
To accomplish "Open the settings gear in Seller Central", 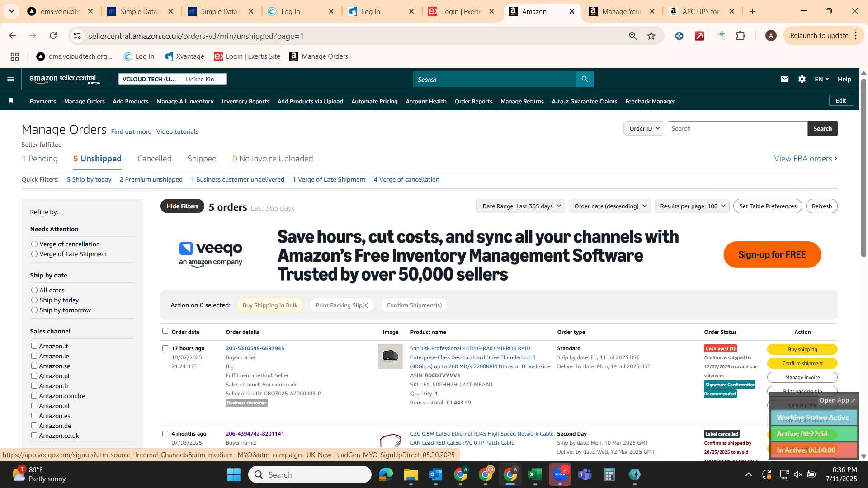I will pos(802,79).
